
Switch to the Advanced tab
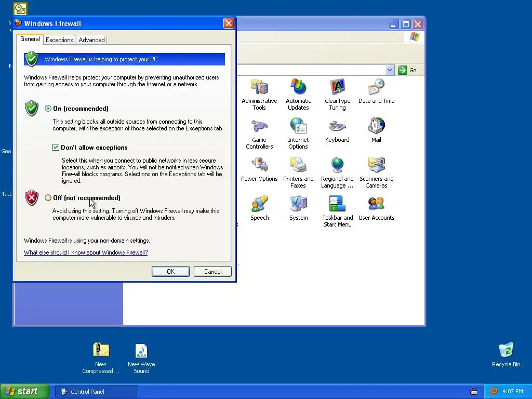pos(91,39)
